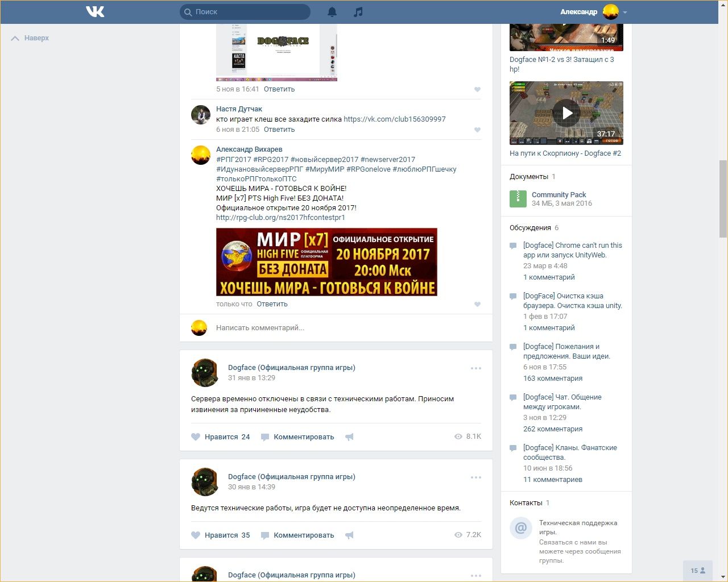The height and width of the screenshot is (582, 728).
Task: Click the Community Pack archive file icon
Action: pyautogui.click(x=518, y=198)
